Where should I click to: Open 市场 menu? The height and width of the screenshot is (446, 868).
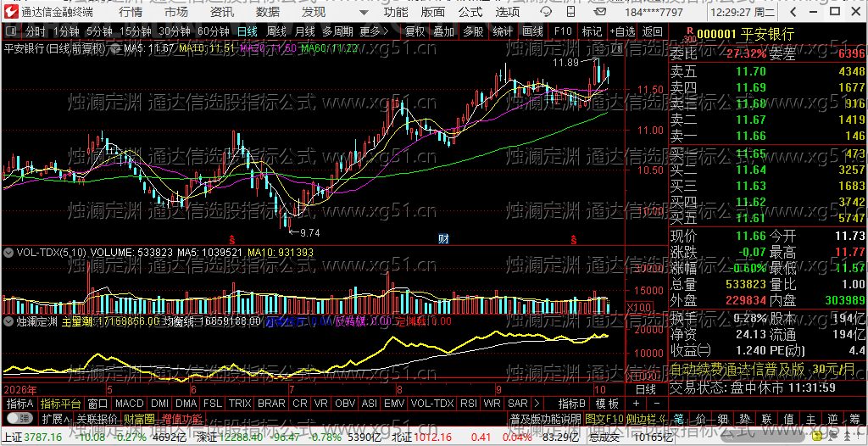point(176,12)
